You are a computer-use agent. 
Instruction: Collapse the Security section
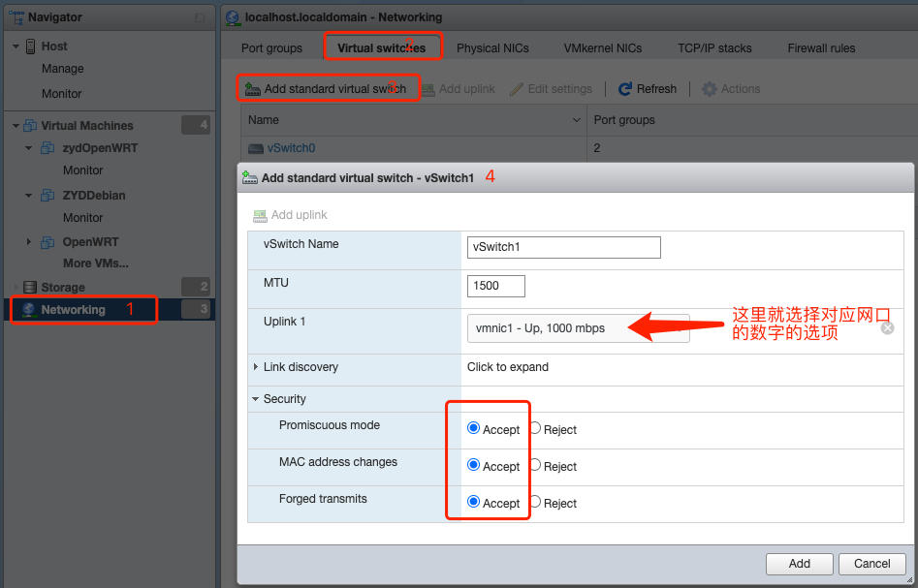(255, 399)
